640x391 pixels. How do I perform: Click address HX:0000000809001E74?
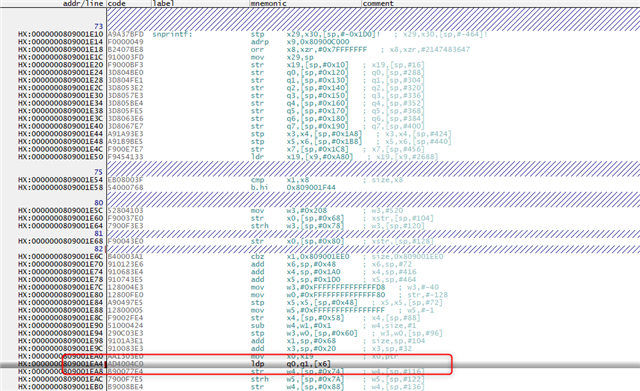click(61, 272)
